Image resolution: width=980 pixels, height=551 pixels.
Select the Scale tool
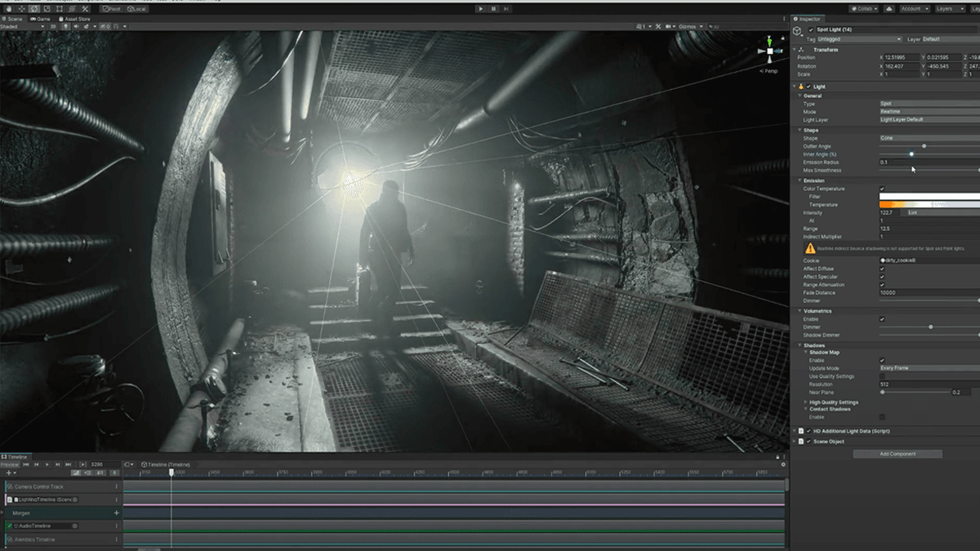[x=47, y=9]
